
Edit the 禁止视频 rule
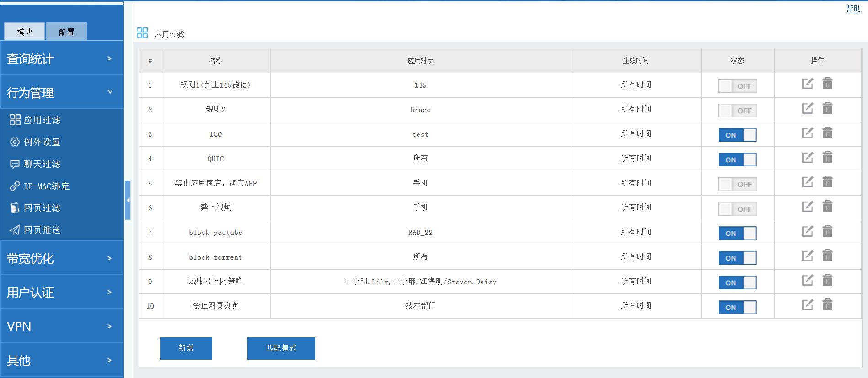click(807, 207)
